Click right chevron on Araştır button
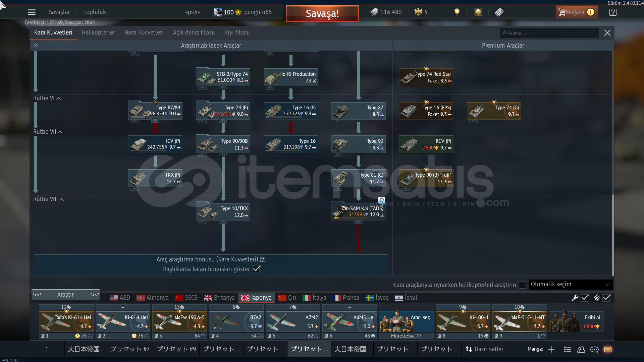The height and width of the screenshot is (362, 644). pos(95,295)
